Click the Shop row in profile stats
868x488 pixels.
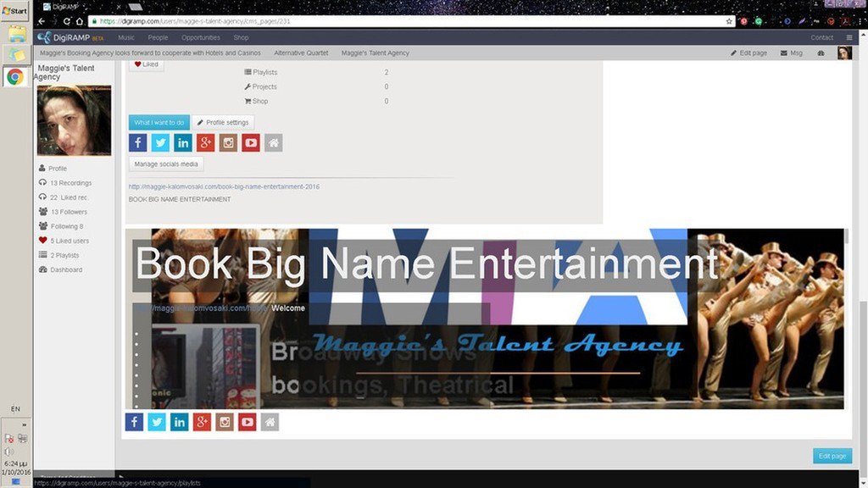pos(316,101)
